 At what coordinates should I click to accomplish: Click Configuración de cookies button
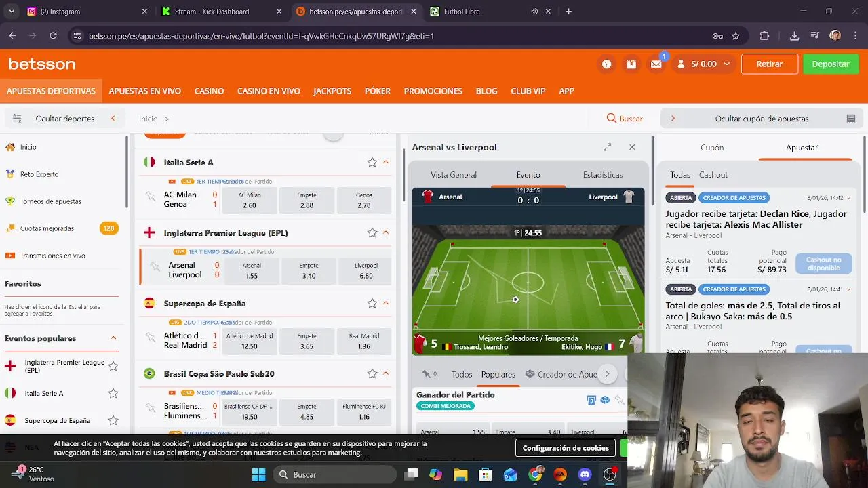tap(566, 448)
